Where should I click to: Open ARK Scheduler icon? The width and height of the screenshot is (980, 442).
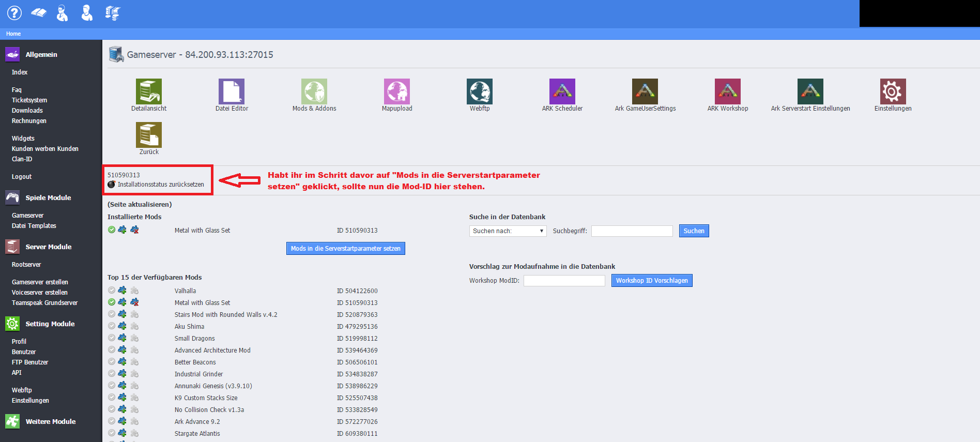(562, 92)
